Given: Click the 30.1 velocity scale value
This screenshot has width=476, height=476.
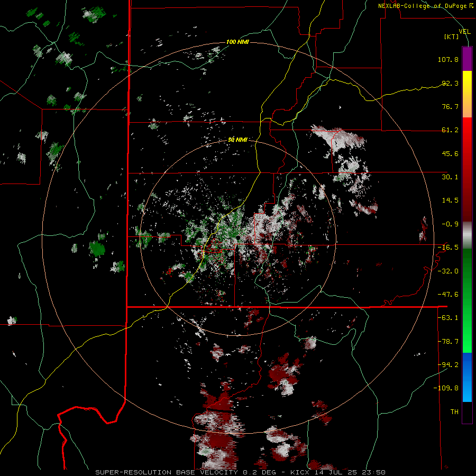Looking at the screenshot, I should (x=450, y=177).
